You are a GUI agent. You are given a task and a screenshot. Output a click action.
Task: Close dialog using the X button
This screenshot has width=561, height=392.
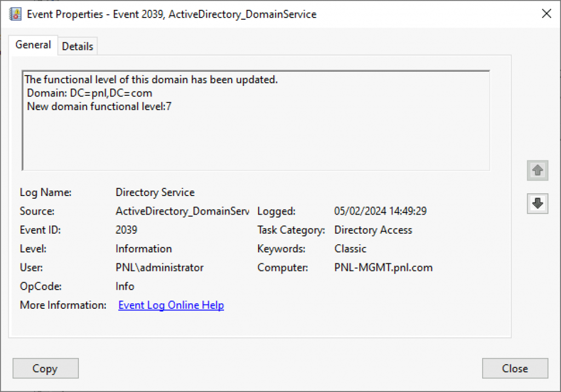[546, 14]
